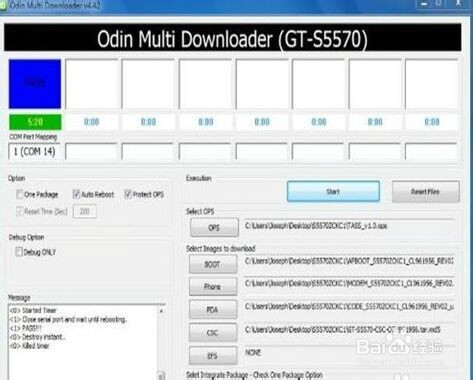Minimize the Odin window
Viewport: 473px width, 380px height.
(424, 4)
